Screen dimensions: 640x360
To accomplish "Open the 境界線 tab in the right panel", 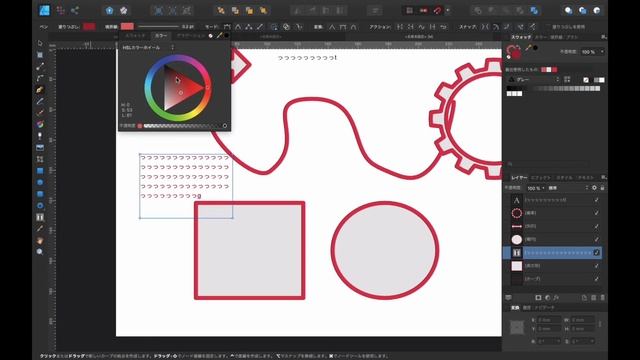I will point(556,37).
